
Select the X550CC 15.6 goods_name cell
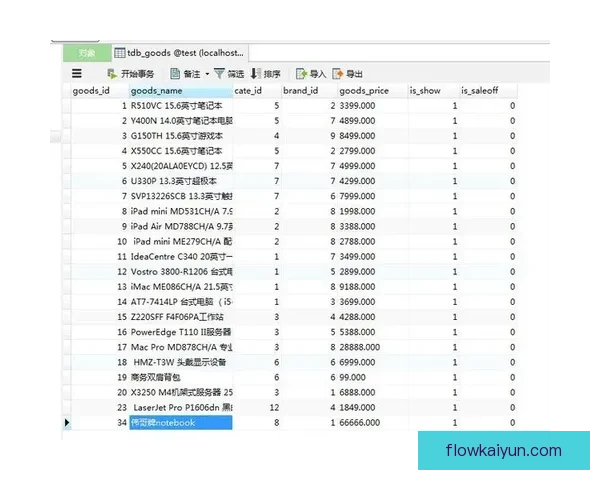tap(181, 151)
